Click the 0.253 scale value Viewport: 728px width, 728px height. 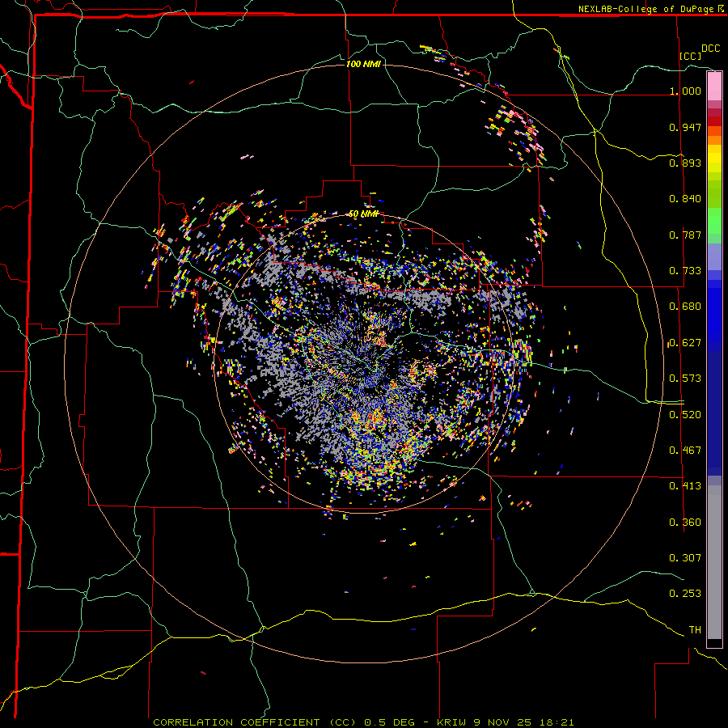[685, 594]
